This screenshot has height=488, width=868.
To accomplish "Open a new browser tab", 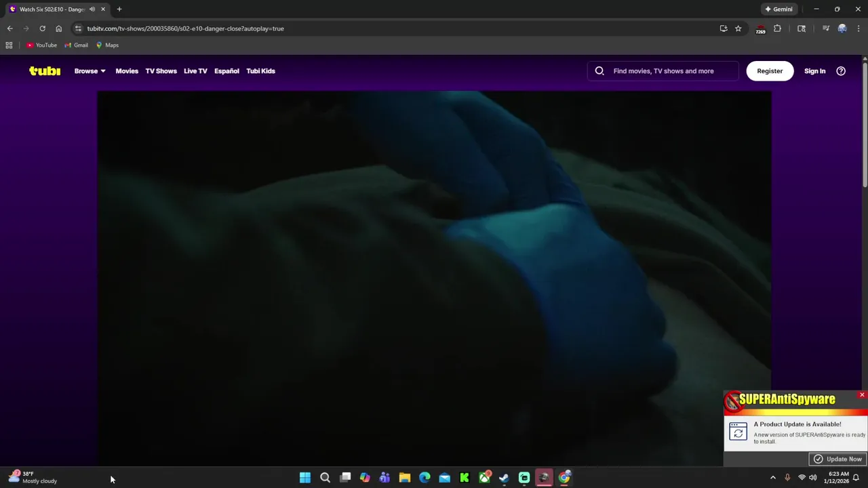I will [119, 9].
